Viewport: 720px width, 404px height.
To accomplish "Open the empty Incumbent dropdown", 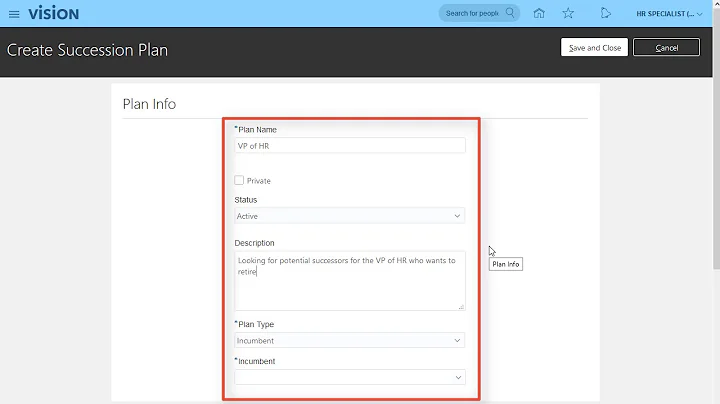I will [350, 377].
